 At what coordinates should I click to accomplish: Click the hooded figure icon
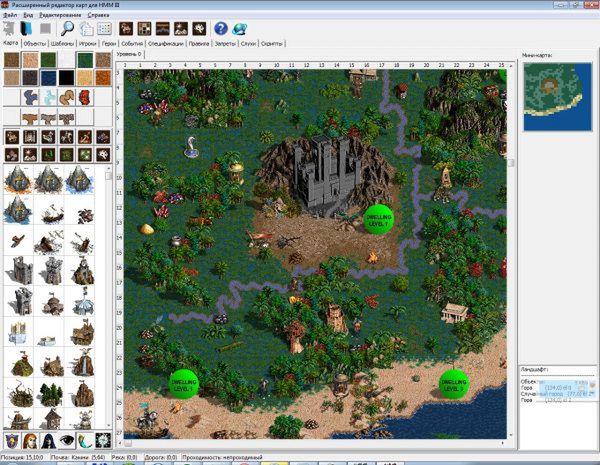(48, 441)
